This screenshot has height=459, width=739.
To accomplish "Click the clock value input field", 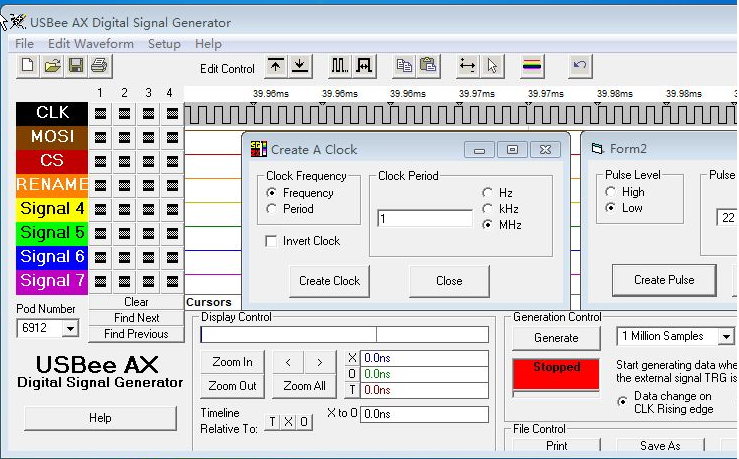I will (425, 218).
